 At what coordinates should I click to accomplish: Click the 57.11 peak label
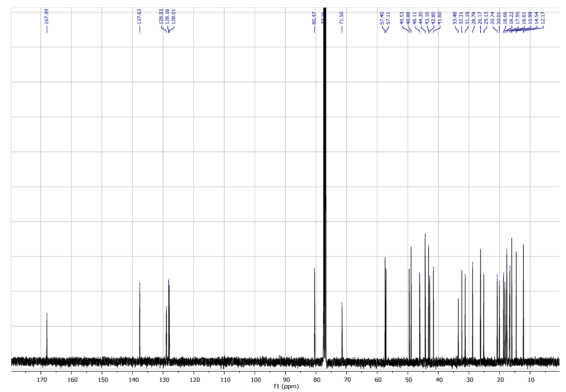tap(388, 18)
